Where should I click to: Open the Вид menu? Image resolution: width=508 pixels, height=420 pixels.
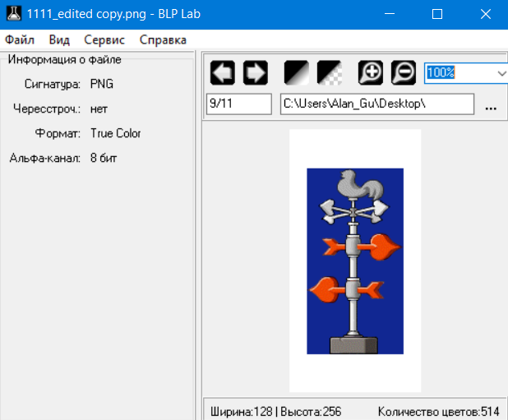point(59,39)
